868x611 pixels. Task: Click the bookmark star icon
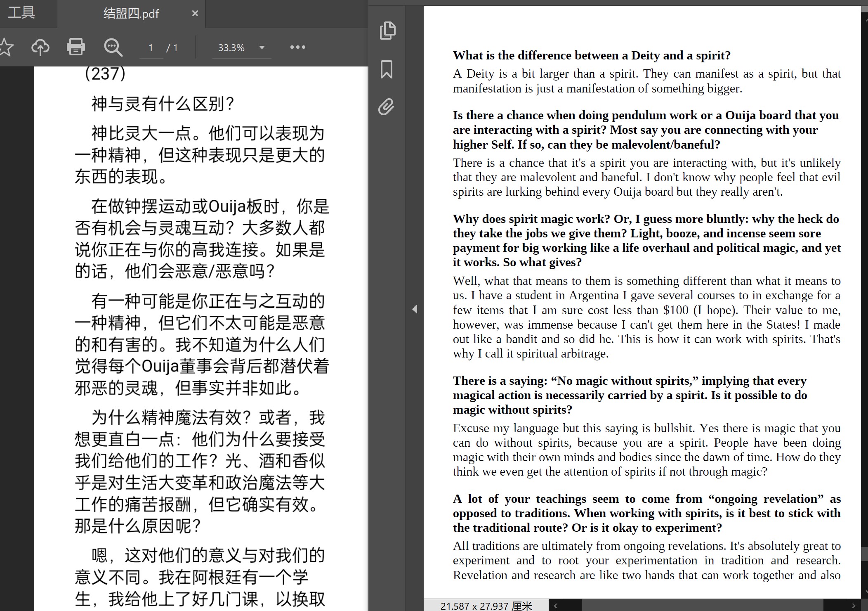coord(5,47)
